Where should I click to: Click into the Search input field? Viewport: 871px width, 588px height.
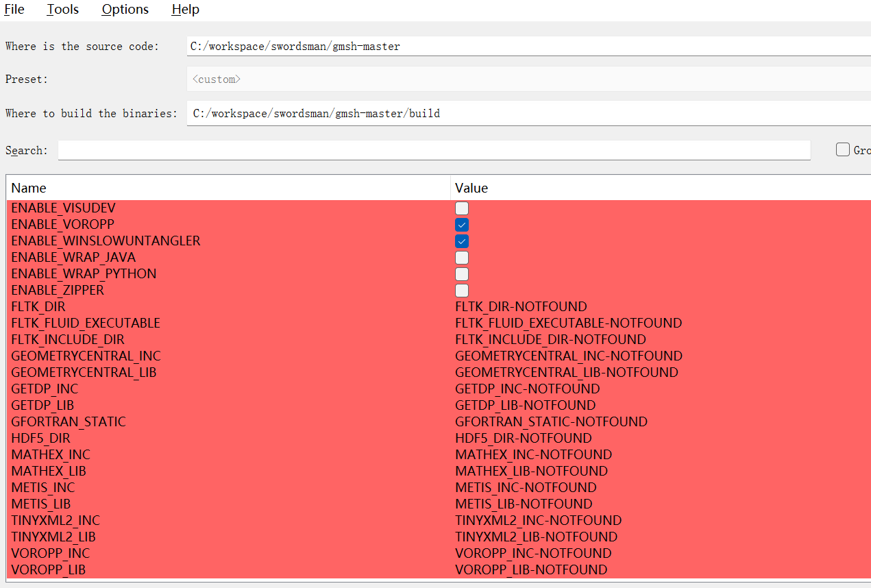click(x=434, y=150)
